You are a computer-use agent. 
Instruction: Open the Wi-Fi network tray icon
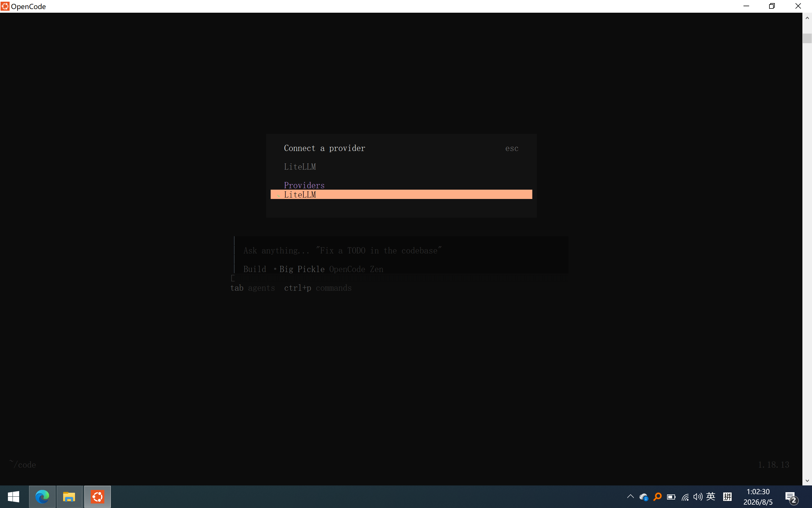(685, 497)
